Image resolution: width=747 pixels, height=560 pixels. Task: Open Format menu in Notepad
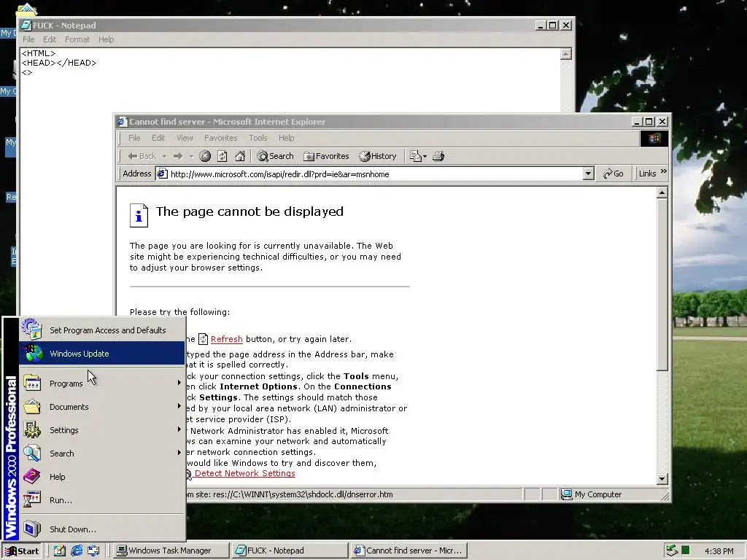coord(77,39)
